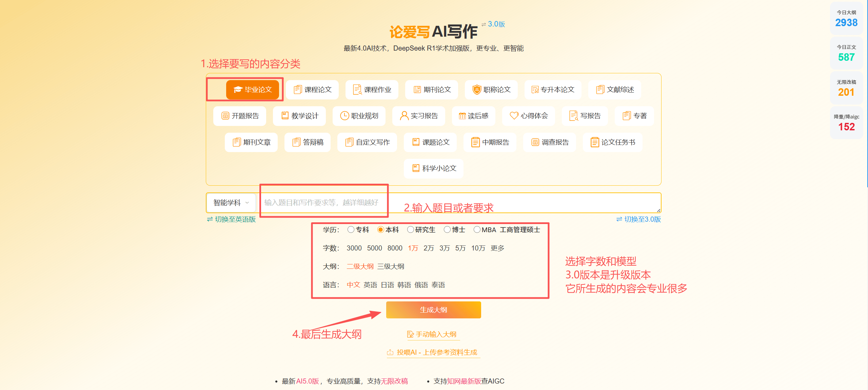This screenshot has height=390, width=868.
Task: Open the 智能学科 subject dropdown
Action: pyautogui.click(x=231, y=203)
